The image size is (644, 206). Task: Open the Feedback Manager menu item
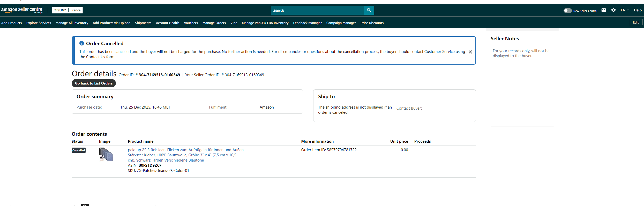click(x=307, y=23)
